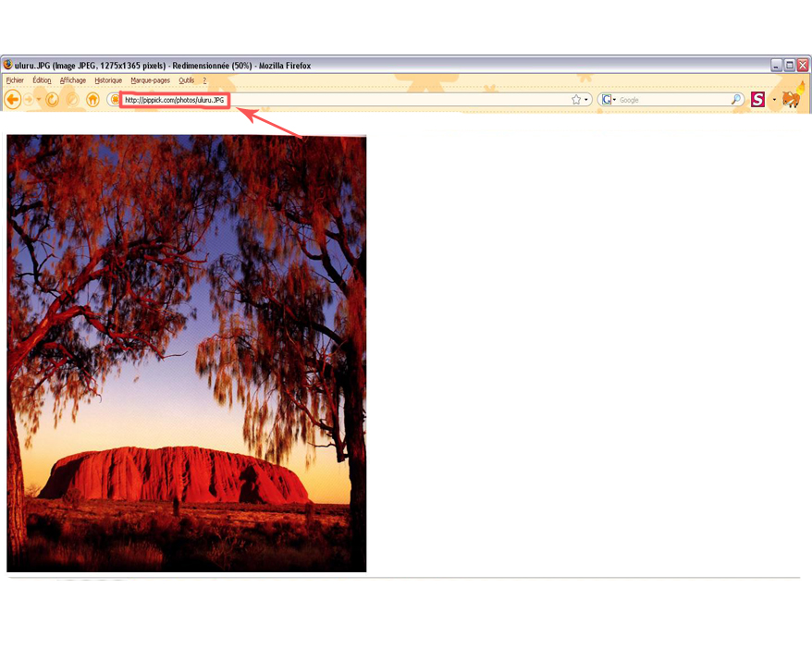Screen dimensions: 812x661
Task: Click the site favicon in address bar
Action: [115, 100]
